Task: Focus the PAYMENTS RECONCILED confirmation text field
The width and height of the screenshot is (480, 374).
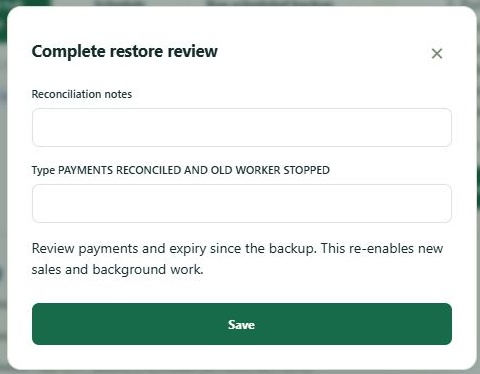Action: coord(242,203)
